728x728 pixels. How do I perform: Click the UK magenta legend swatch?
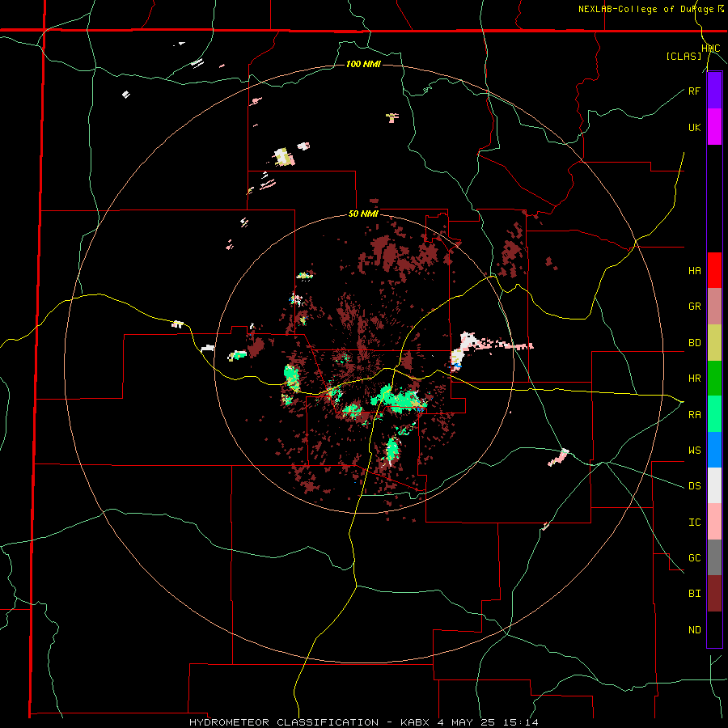[x=714, y=127]
